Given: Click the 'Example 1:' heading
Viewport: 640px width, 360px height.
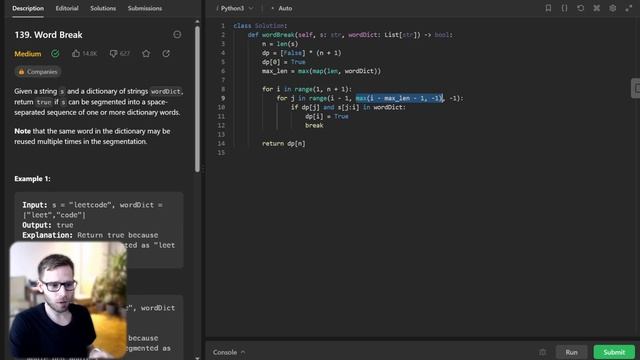Looking at the screenshot, I should tap(32, 179).
